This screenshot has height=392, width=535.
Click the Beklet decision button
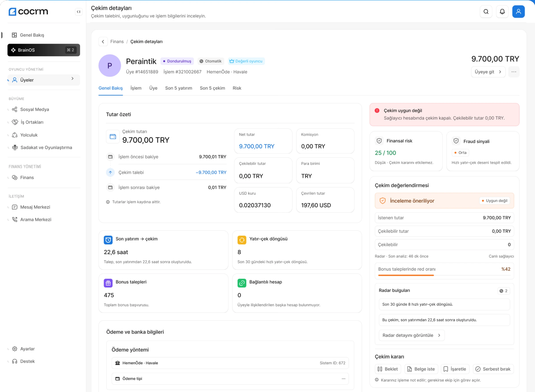click(388, 369)
